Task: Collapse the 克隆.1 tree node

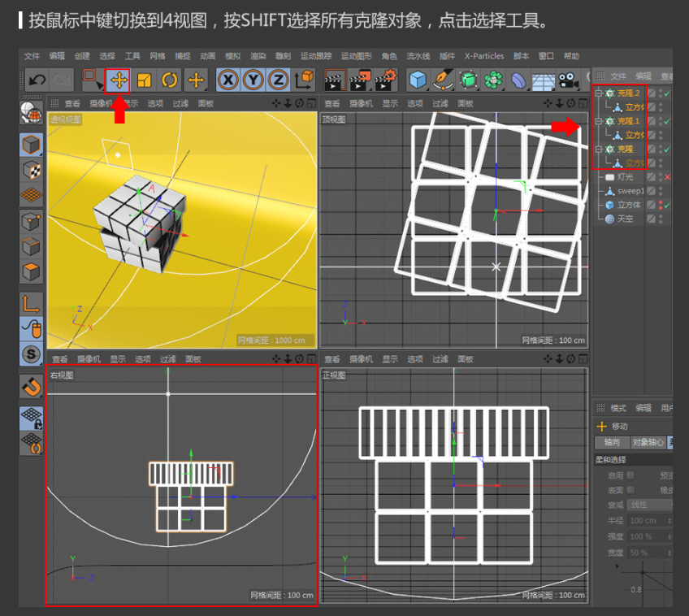Action: tap(599, 121)
